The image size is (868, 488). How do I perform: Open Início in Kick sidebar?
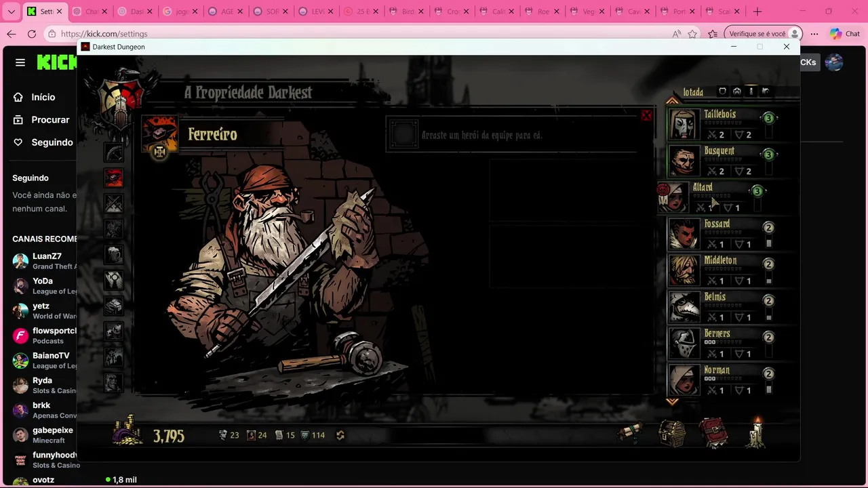[43, 97]
